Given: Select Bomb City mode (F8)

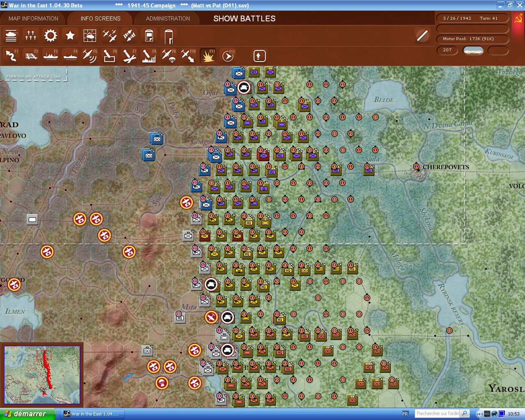Looking at the screenshot, I should (x=149, y=56).
